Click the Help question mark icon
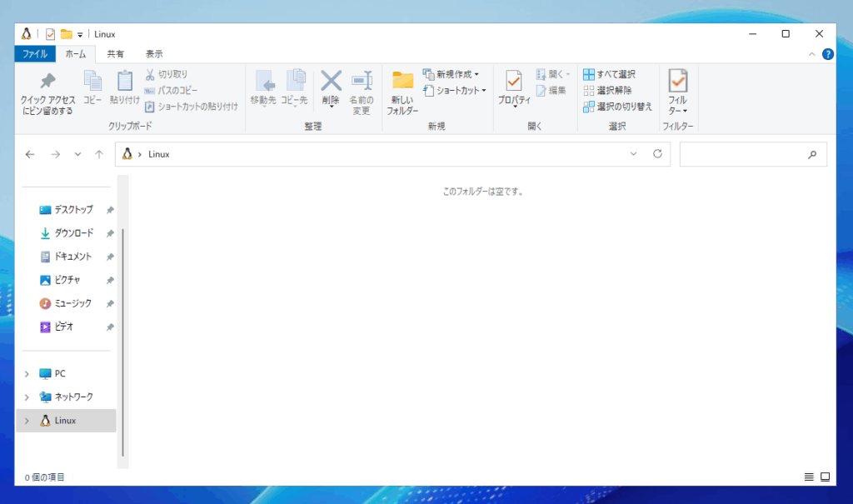 827,54
